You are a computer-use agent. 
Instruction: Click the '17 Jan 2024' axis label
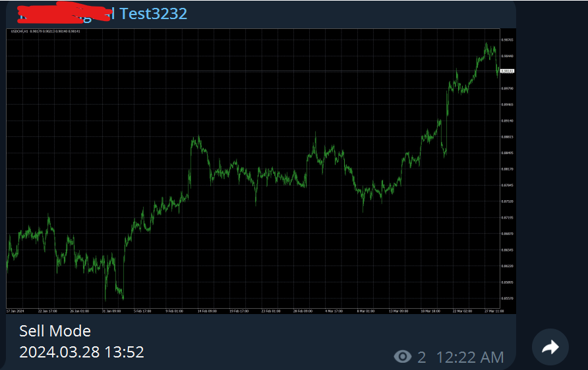(x=15, y=311)
